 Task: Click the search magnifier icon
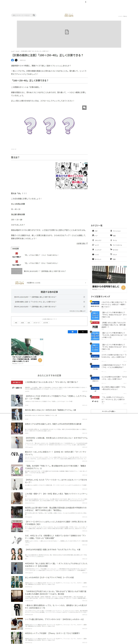(34, 15)
